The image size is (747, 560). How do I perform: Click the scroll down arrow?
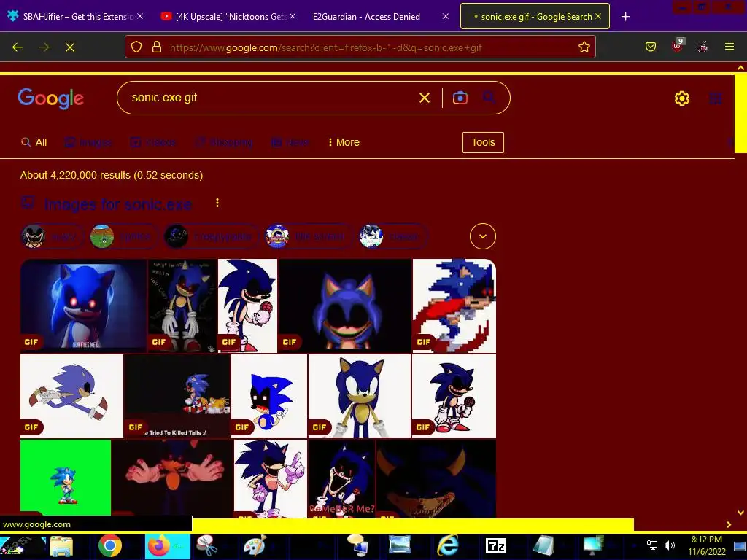coord(740,513)
